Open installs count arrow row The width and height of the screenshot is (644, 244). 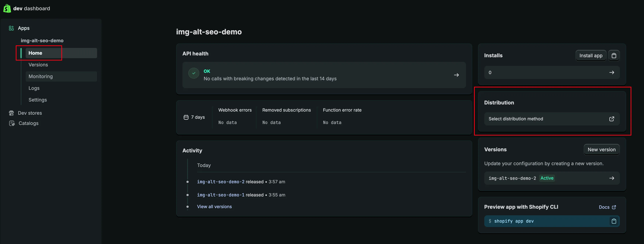612,72
